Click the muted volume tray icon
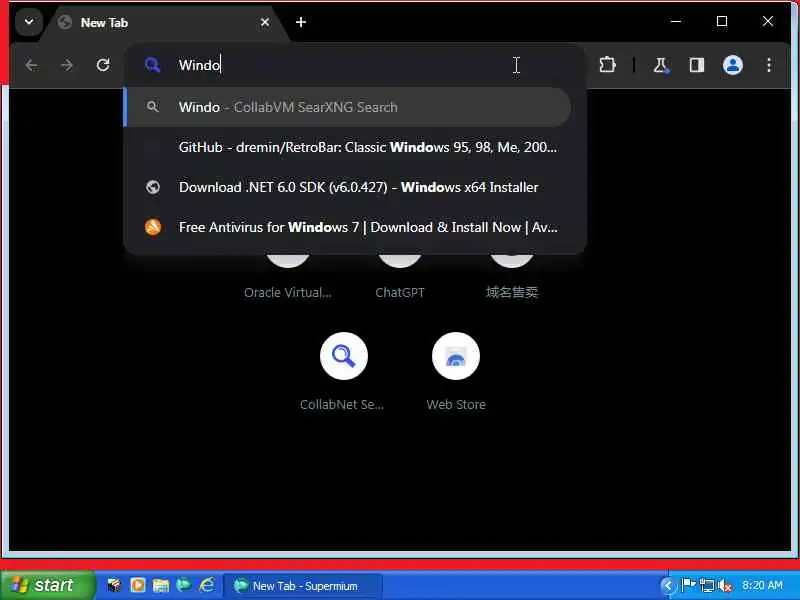Viewport: 800px width, 600px height. point(724,585)
